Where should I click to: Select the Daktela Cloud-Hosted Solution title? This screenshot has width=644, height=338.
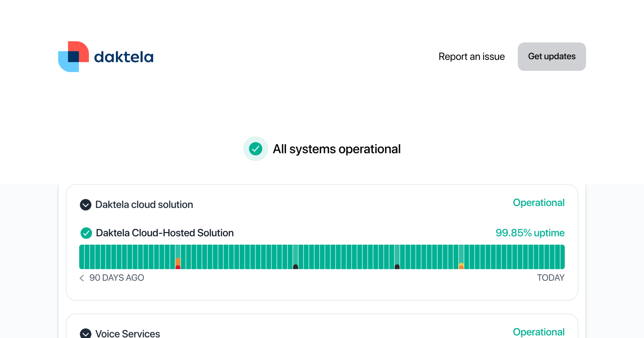(x=165, y=233)
